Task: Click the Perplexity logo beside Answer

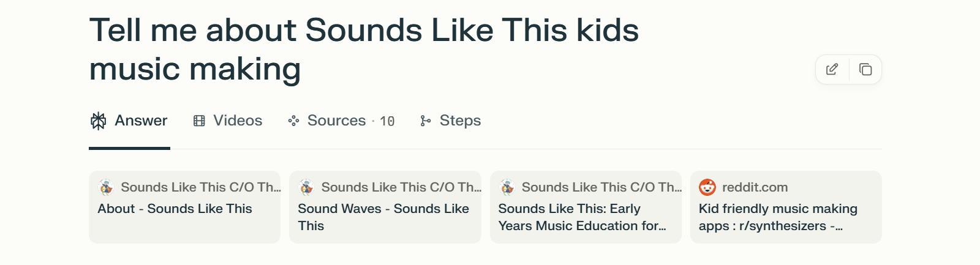Action: pos(98,121)
